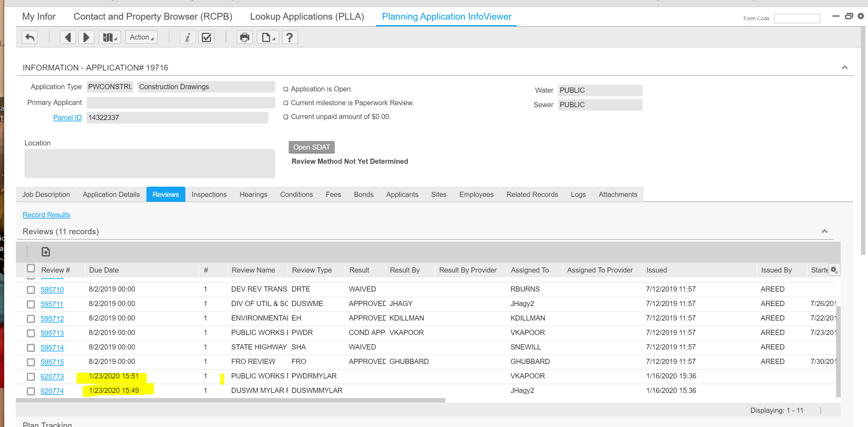The height and width of the screenshot is (427, 868).
Task: Open the Record Results link
Action: (46, 215)
